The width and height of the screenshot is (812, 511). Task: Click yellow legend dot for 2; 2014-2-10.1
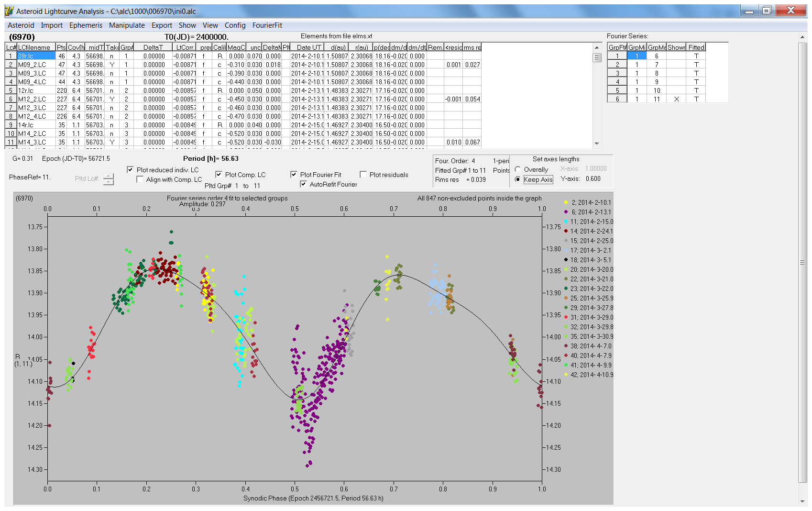(x=566, y=202)
